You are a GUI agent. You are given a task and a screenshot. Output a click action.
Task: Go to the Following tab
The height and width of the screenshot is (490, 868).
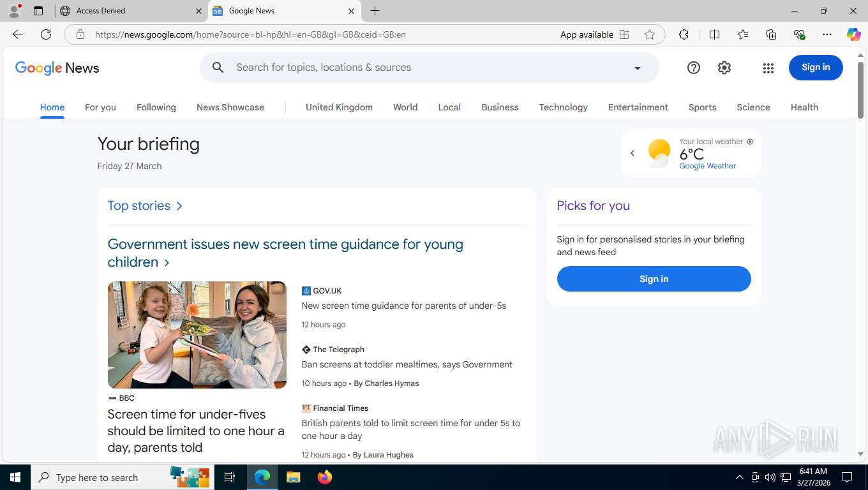(x=156, y=107)
